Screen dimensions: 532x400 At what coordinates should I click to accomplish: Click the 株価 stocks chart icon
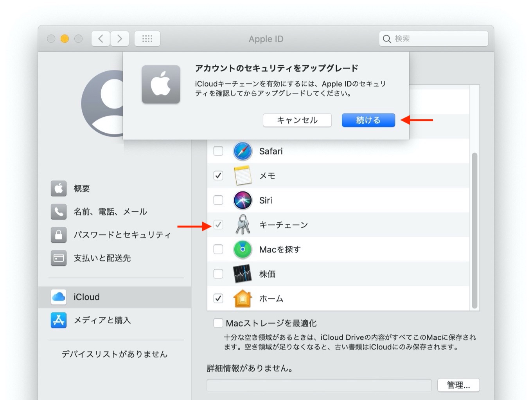pos(243,274)
